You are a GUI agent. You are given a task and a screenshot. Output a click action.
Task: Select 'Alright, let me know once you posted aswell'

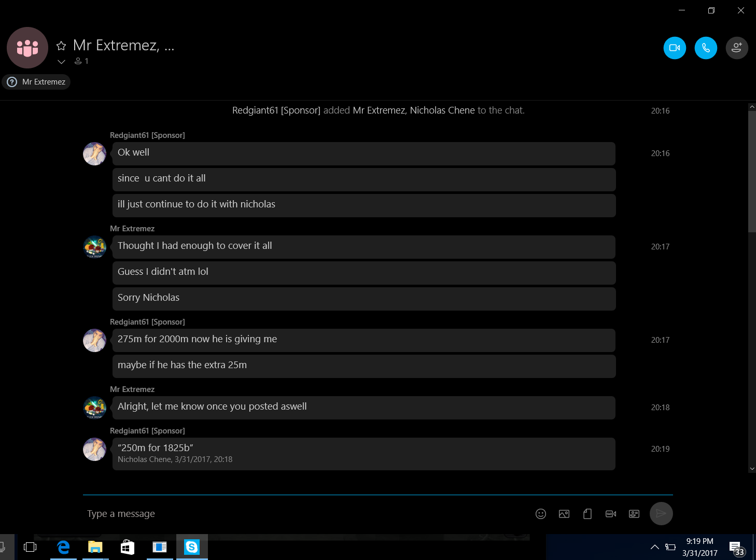tap(364, 408)
